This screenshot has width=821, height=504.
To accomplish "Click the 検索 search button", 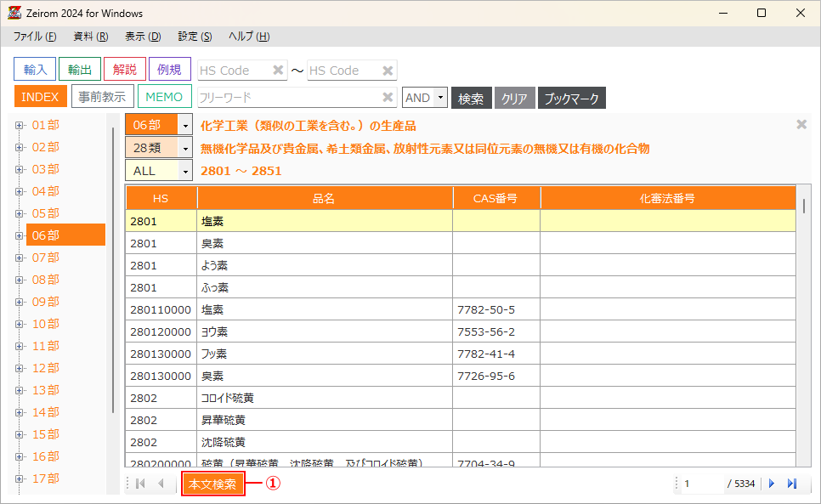I will pos(471,98).
